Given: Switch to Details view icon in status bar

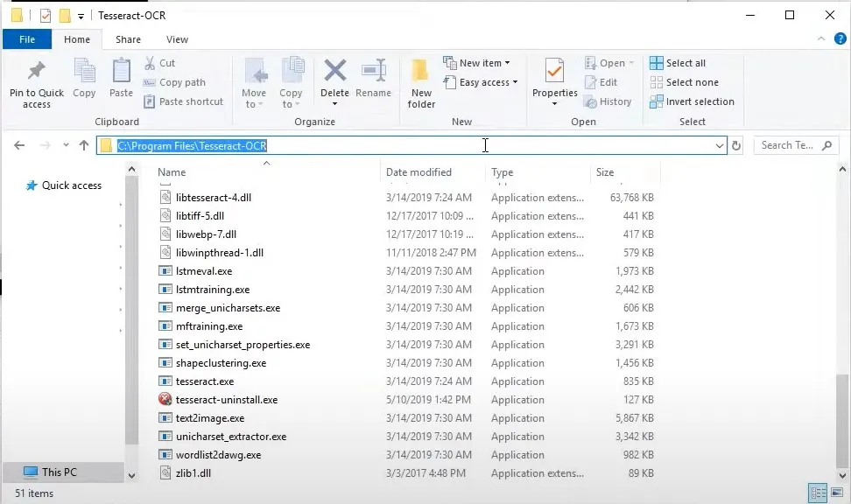Looking at the screenshot, I should [x=818, y=493].
